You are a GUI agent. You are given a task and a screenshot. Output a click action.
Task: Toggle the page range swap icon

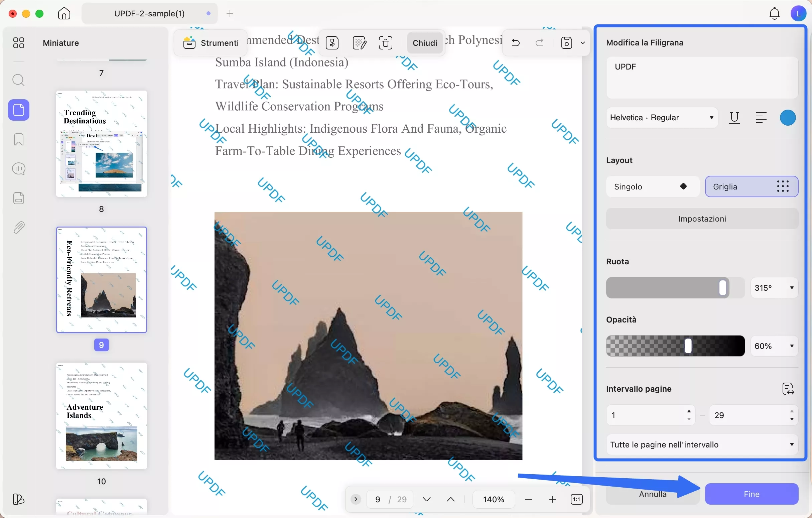point(788,389)
